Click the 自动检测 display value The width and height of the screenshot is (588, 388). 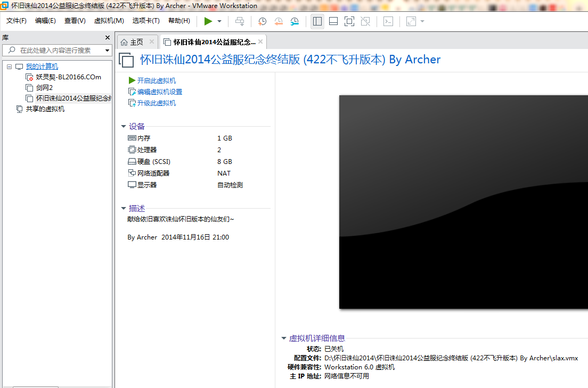pos(230,185)
